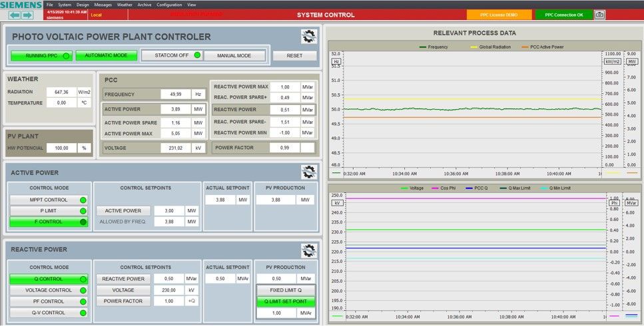Click the VOLTAGE setpoint button
Screen dimensions: 644x326
pos(123,290)
